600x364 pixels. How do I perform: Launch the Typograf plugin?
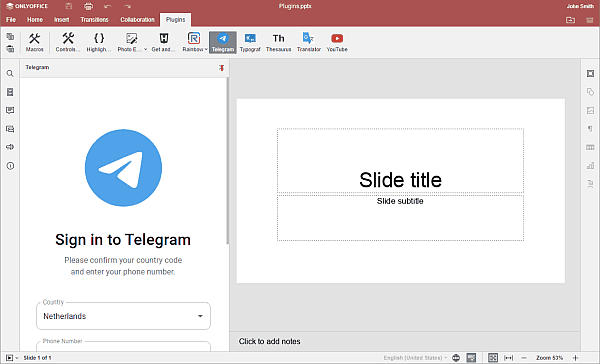pos(250,42)
